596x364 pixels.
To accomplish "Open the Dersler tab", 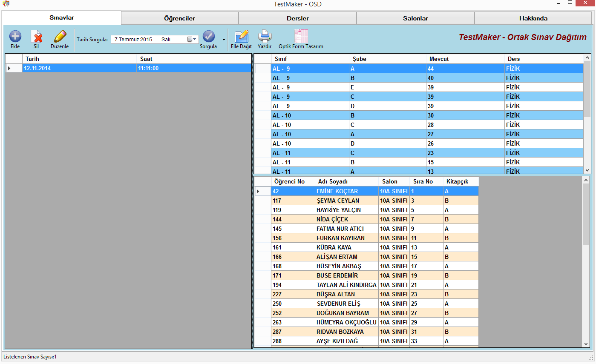I will [297, 18].
